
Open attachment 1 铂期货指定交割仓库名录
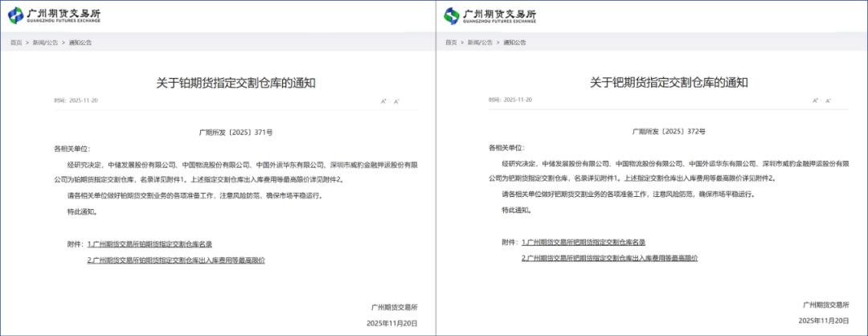tap(150, 244)
